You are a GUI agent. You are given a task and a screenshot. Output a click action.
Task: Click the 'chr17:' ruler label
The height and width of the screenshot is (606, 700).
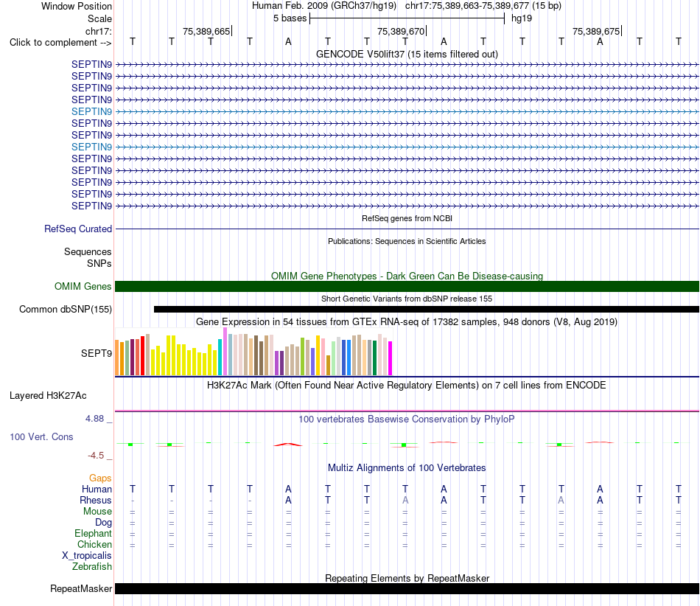click(x=98, y=31)
